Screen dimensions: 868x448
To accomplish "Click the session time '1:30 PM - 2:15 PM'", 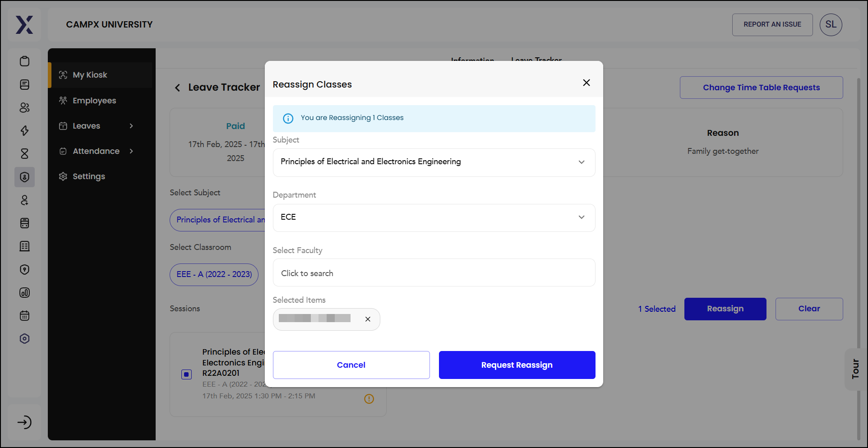I will tap(285, 396).
